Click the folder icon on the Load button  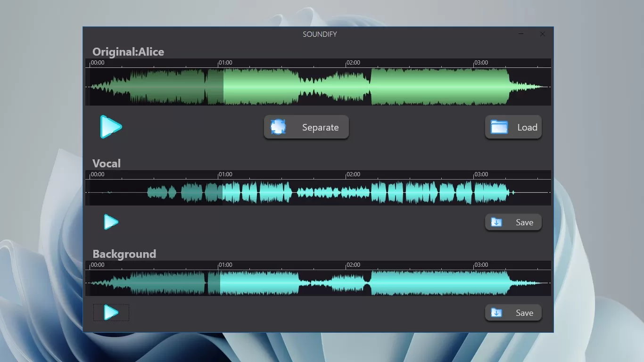[x=499, y=127]
